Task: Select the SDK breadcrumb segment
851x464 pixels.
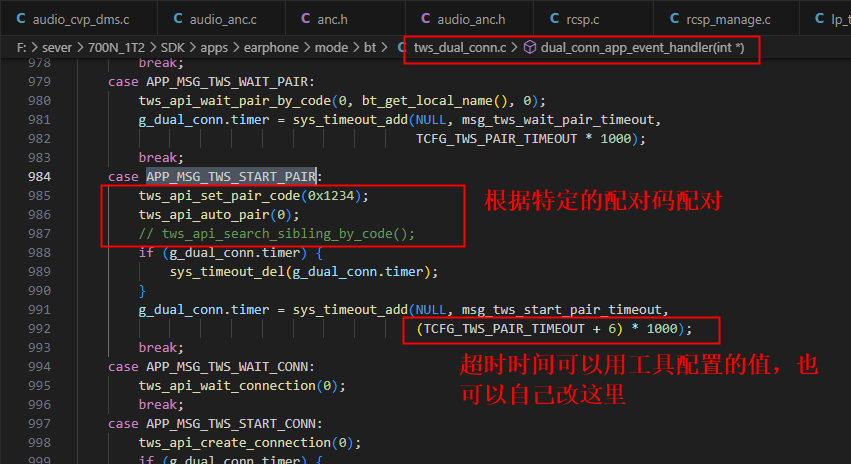Action: pos(173,48)
